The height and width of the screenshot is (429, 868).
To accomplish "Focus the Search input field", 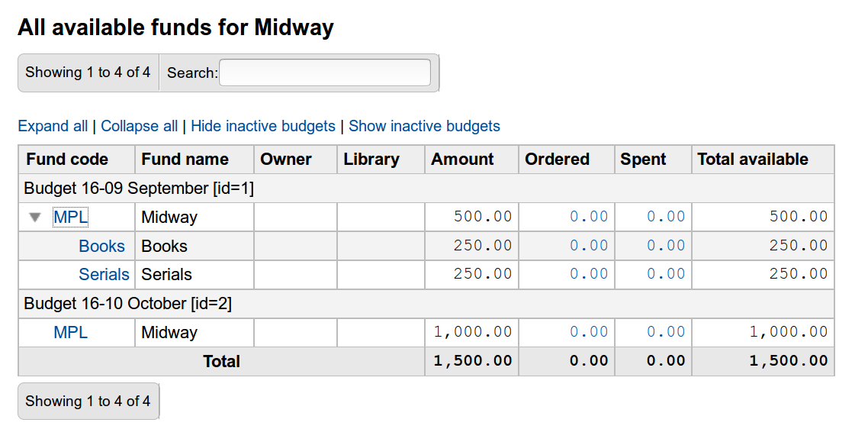I will pos(325,73).
